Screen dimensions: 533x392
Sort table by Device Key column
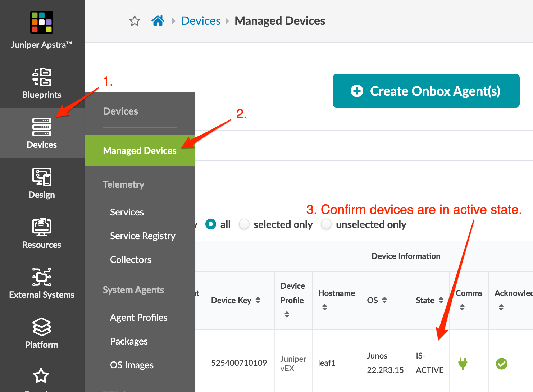coord(258,300)
